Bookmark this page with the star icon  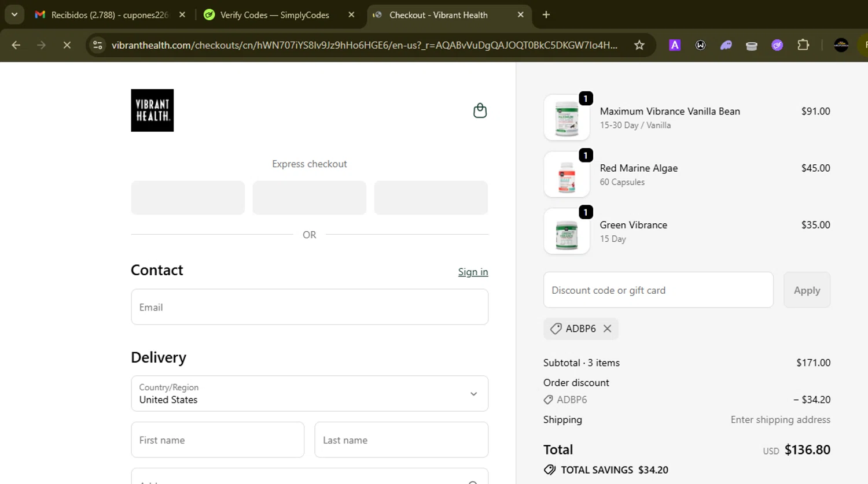point(639,45)
